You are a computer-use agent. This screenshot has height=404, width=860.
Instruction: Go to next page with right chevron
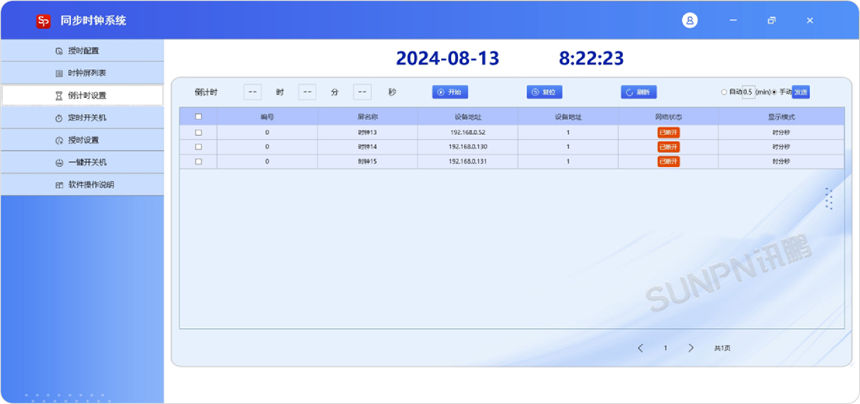pos(691,348)
